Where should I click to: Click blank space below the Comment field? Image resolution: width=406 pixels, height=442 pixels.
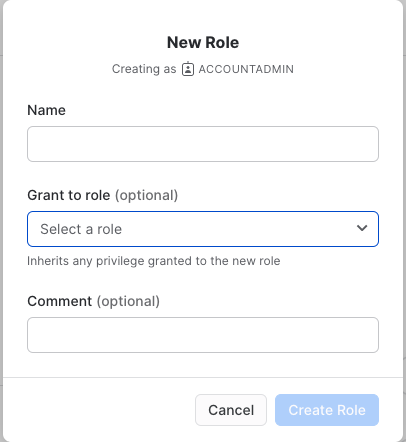coord(203,365)
